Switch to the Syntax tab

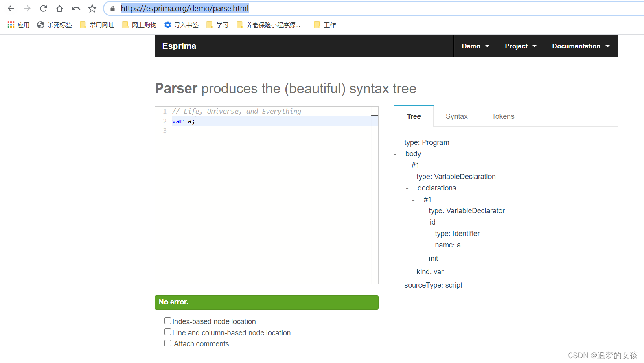[x=456, y=116]
